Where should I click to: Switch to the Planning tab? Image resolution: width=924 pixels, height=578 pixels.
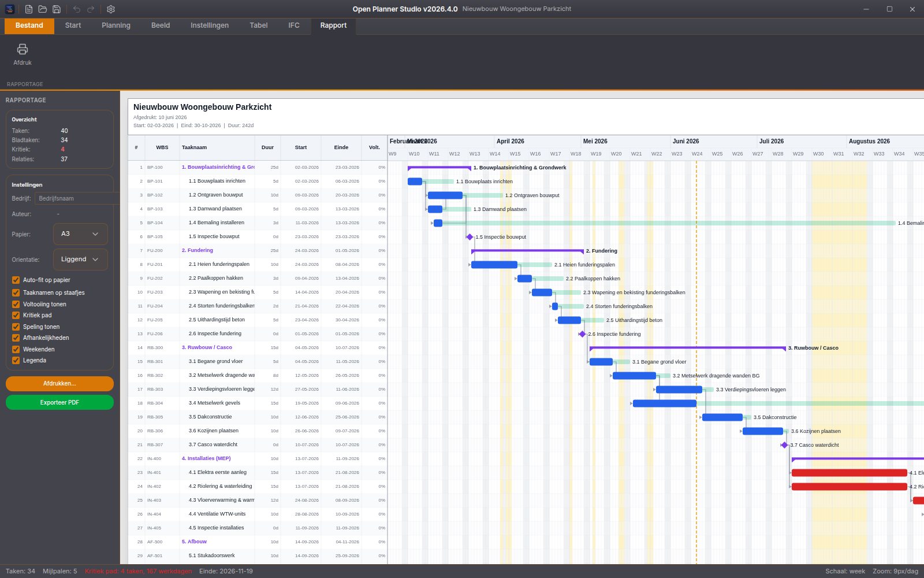pyautogui.click(x=116, y=25)
